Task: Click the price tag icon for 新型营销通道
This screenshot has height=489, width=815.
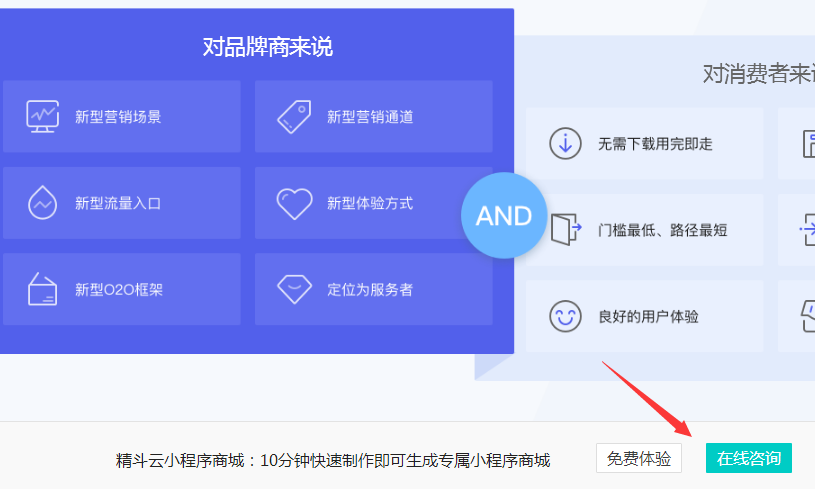Action: tap(294, 116)
